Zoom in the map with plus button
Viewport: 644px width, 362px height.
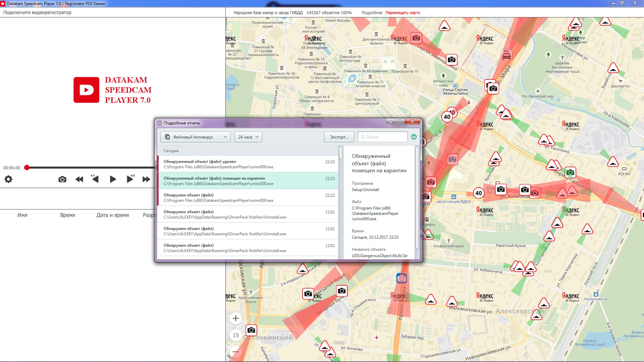coord(236,318)
